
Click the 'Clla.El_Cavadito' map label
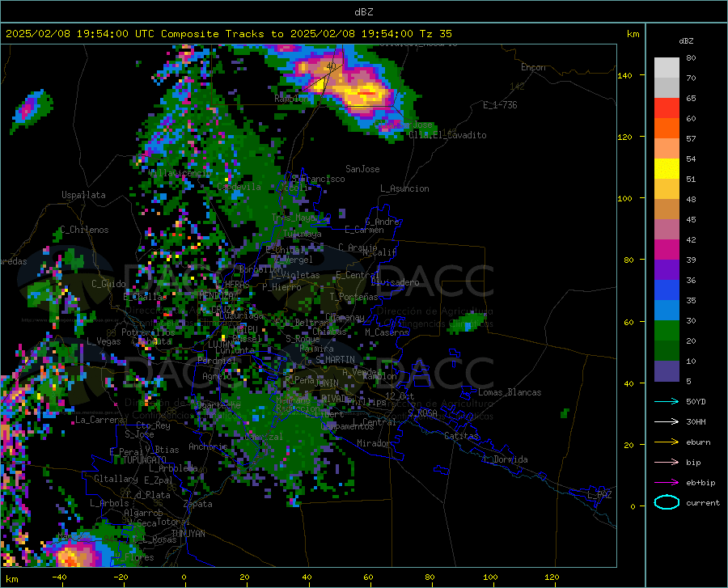click(x=447, y=135)
